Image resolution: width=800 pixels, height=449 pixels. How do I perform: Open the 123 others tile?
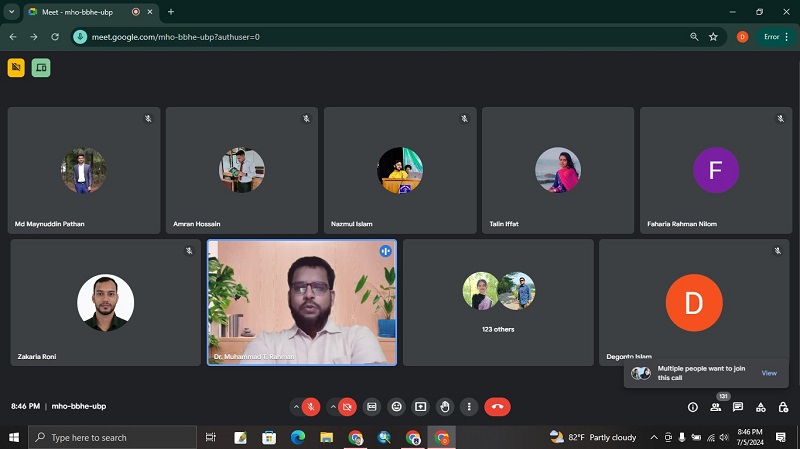click(x=498, y=303)
